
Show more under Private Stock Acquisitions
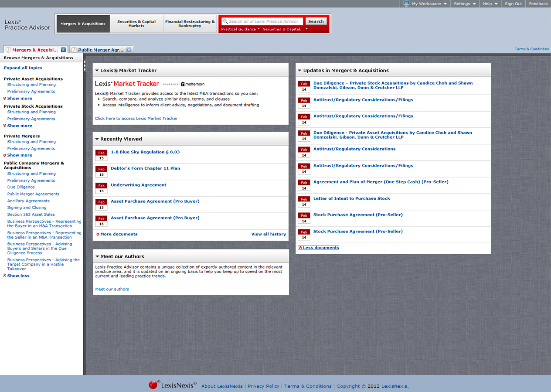[17, 126]
